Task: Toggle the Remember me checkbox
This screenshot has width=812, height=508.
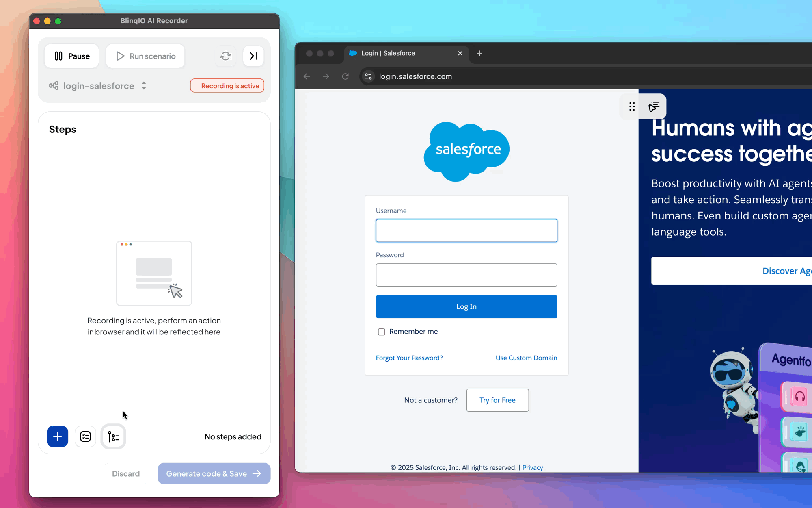Action: coord(381,332)
